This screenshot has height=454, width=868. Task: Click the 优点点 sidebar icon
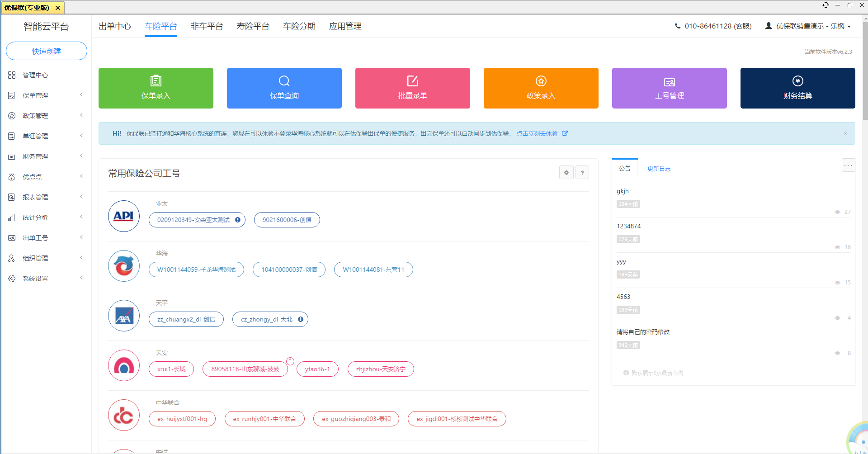click(12, 177)
